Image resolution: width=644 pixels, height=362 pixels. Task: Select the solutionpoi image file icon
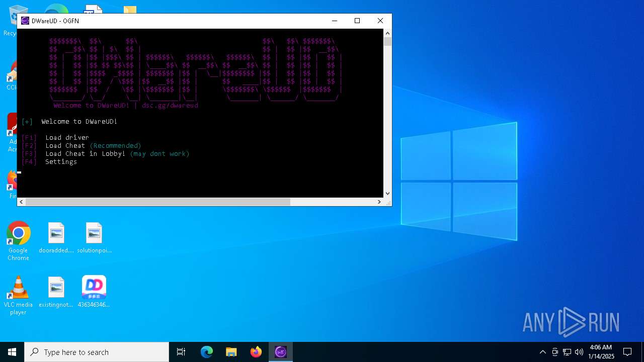[x=94, y=237]
